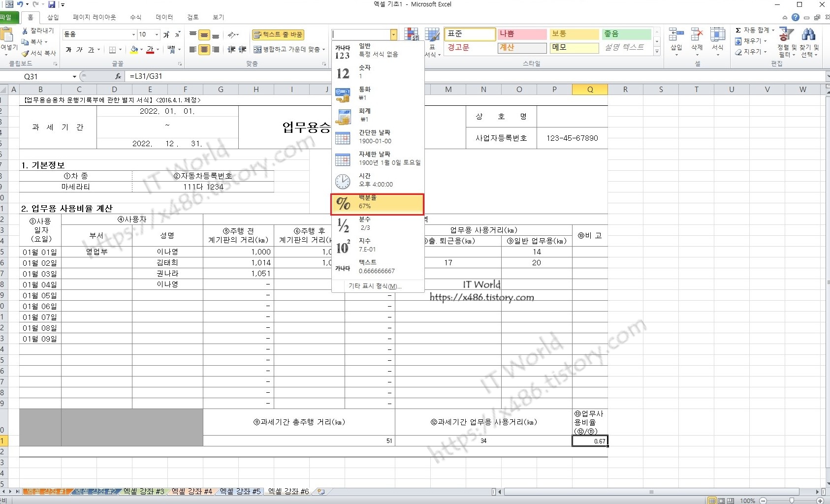Align cell text to the right
This screenshot has width=830, height=504.
[216, 50]
